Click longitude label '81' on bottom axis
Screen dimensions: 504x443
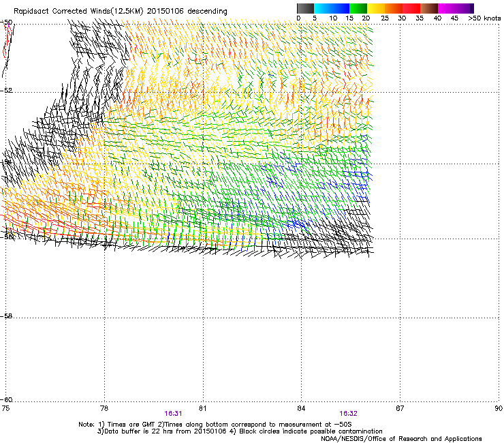(202, 408)
